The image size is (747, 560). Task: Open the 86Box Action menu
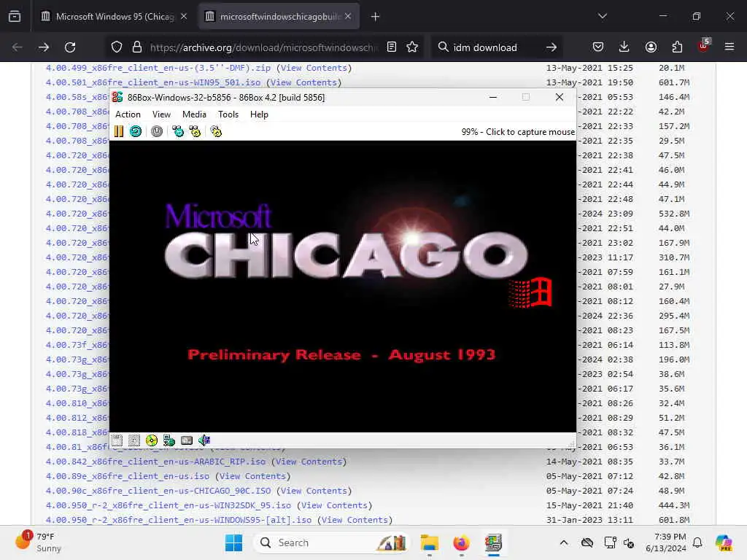point(128,114)
